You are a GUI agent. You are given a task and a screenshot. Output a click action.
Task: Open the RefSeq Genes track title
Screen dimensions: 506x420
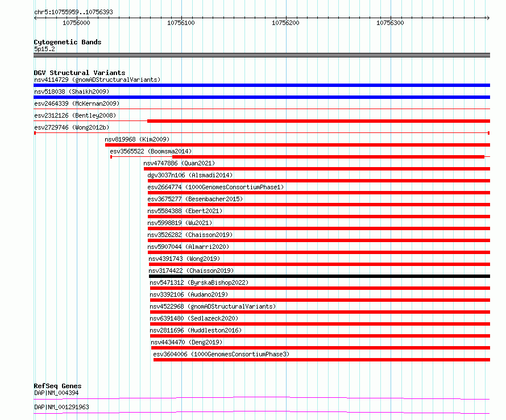57,386
